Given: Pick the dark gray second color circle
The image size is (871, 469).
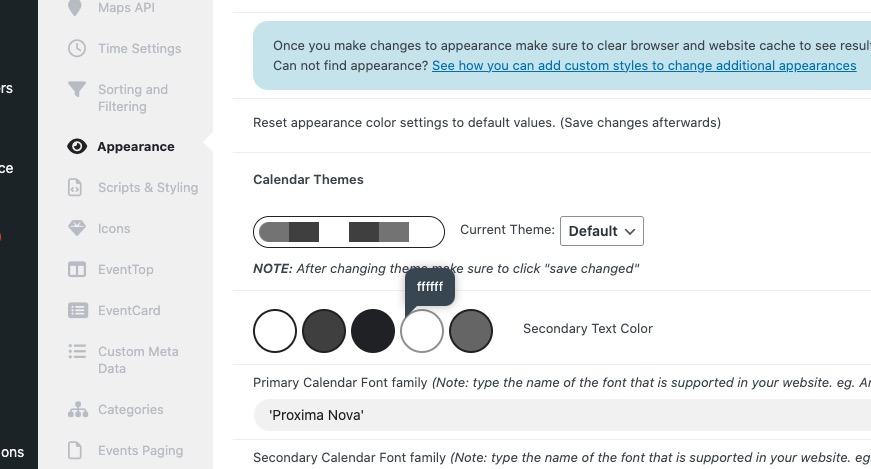Looking at the screenshot, I should pyautogui.click(x=324, y=331).
